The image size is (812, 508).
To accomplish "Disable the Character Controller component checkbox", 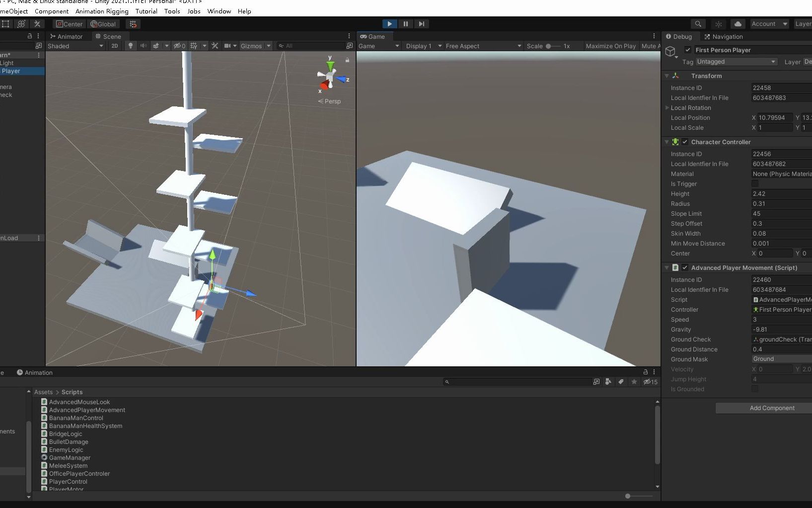I will 685,142.
